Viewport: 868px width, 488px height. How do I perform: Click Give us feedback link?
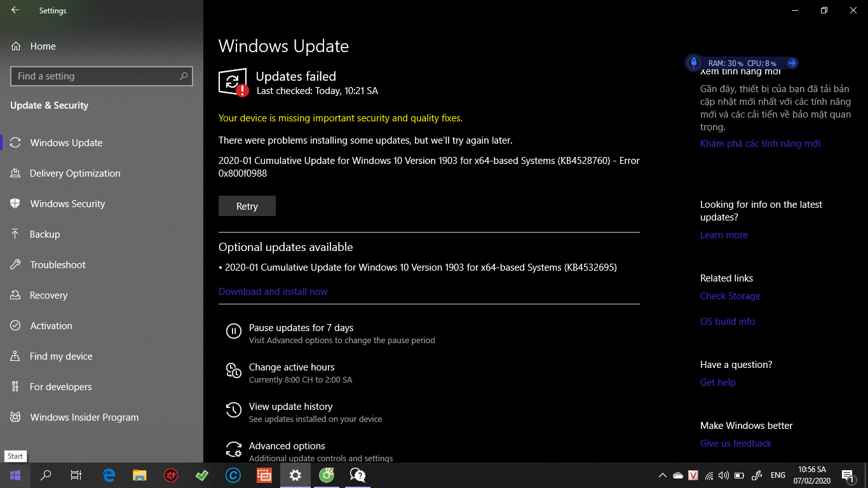pos(736,444)
